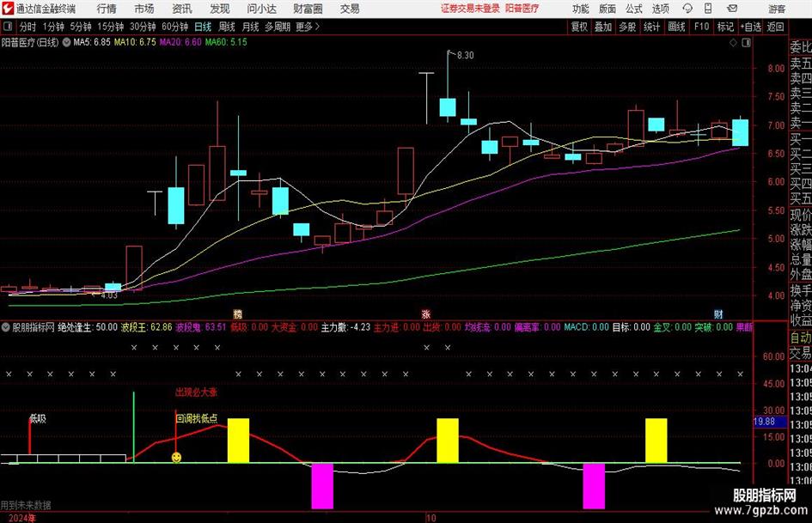Open the 问小达 menu
The image size is (812, 523).
click(261, 9)
